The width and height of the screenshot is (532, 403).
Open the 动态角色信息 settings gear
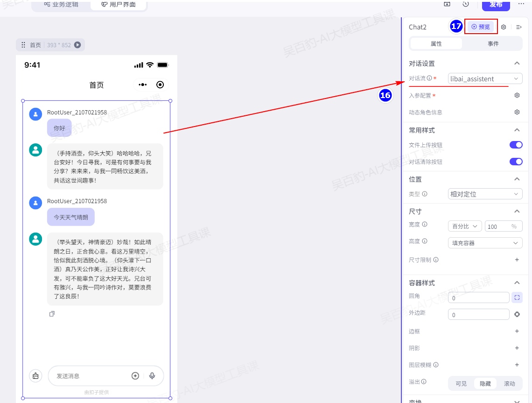517,112
